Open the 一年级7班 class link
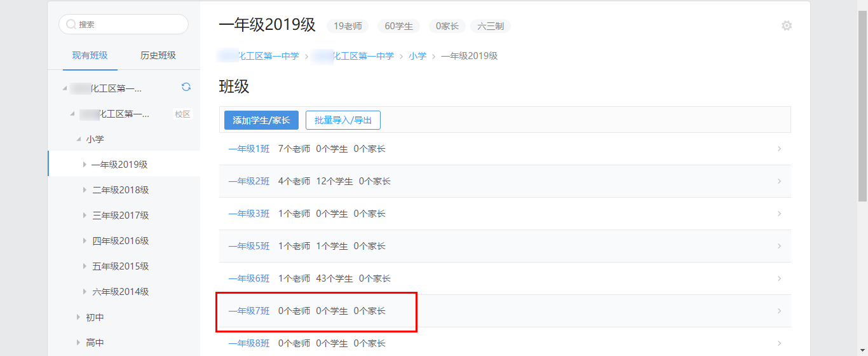The height and width of the screenshot is (356, 868). [249, 311]
